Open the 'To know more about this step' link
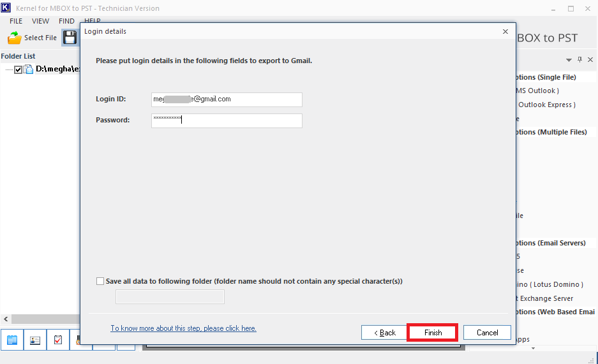 (x=183, y=328)
